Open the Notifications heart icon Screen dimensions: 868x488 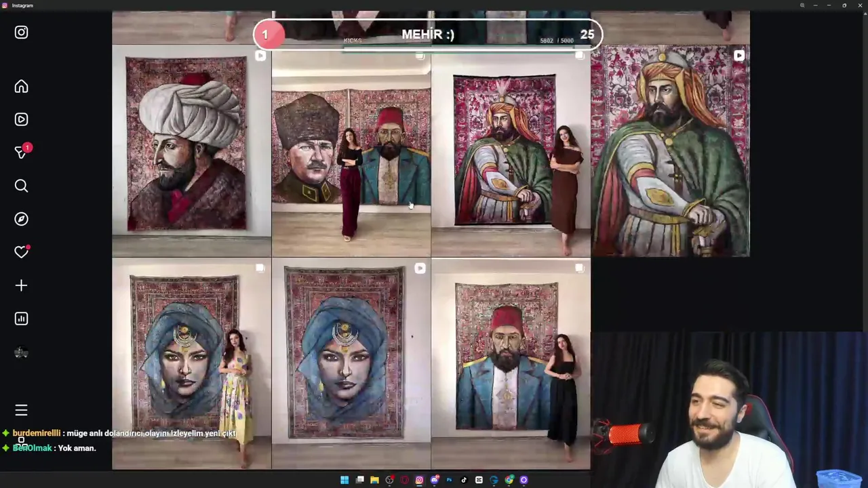(x=21, y=251)
